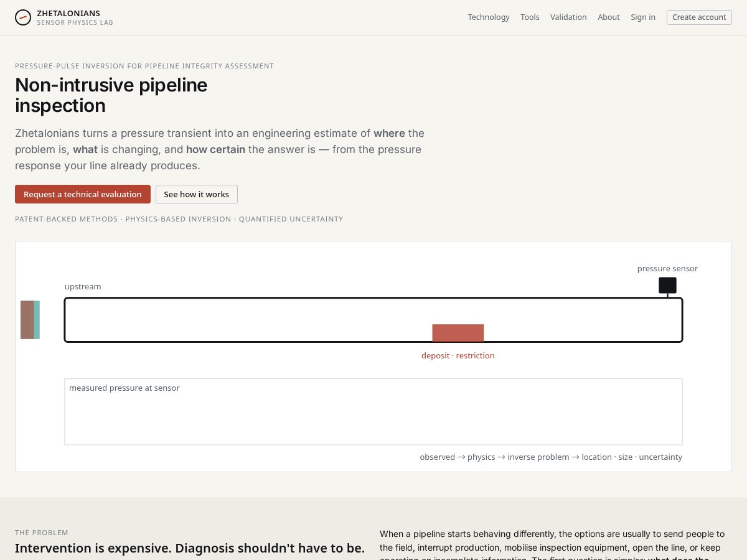The width and height of the screenshot is (747, 560).
Task: Click the 'PRESSURE-PULSE INVERSION' overline text
Action: 144,66
